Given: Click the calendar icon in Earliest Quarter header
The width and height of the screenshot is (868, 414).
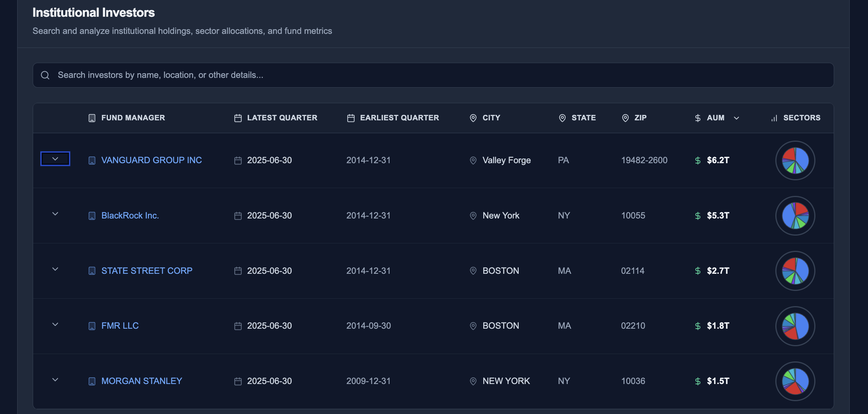Looking at the screenshot, I should [350, 117].
